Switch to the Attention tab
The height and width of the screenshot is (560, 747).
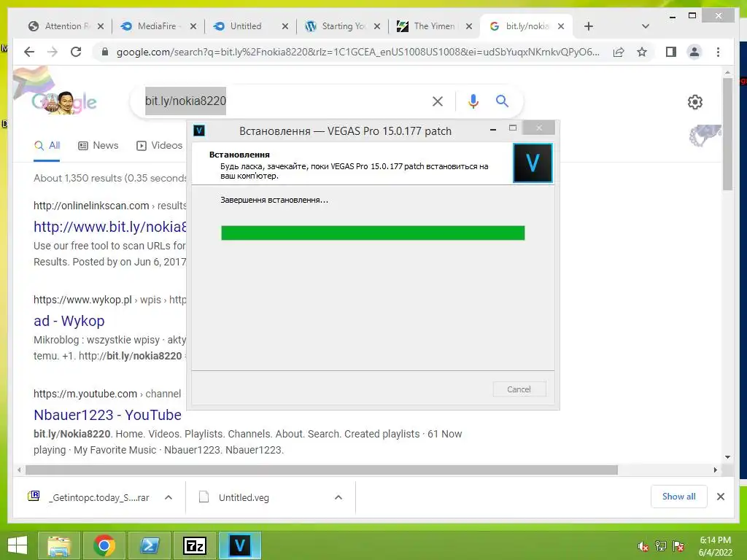point(66,26)
